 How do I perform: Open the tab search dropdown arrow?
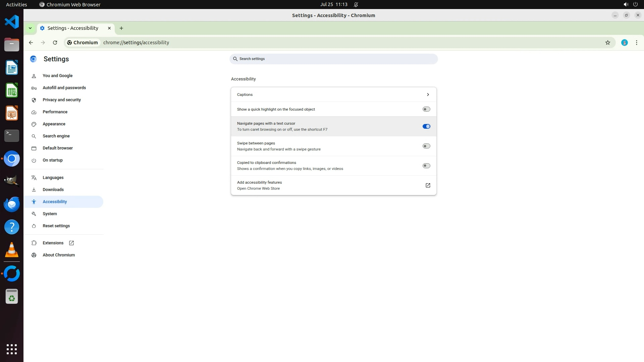[x=30, y=28]
